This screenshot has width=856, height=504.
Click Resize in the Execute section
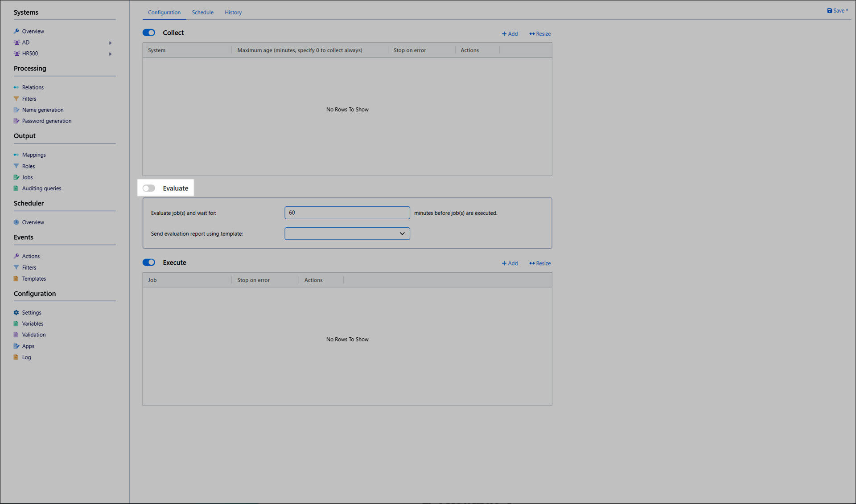pyautogui.click(x=540, y=263)
